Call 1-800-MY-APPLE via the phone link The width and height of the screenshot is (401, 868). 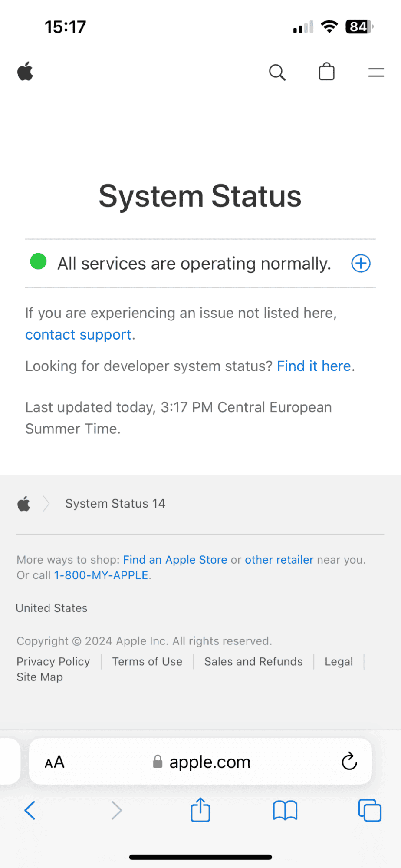(101, 575)
